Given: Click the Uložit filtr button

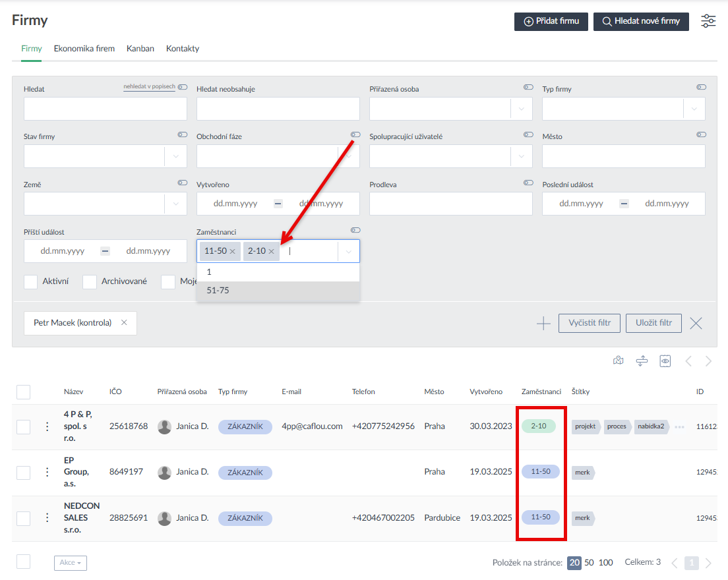Looking at the screenshot, I should click(653, 323).
